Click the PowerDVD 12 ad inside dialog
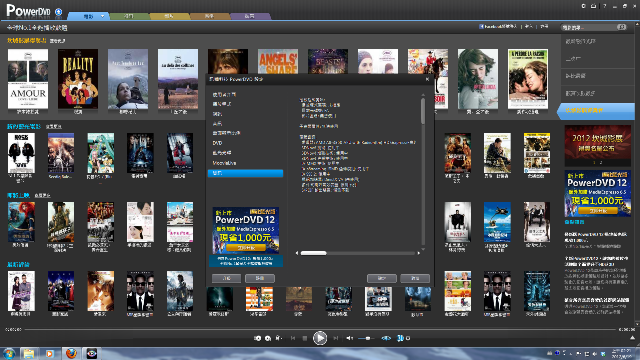This screenshot has width=640, height=360. pyautogui.click(x=246, y=230)
